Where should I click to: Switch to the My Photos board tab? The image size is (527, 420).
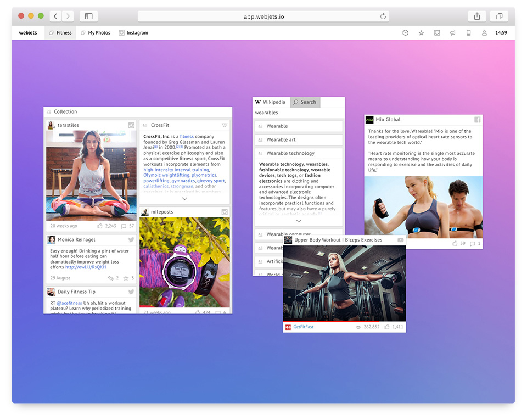(x=96, y=32)
